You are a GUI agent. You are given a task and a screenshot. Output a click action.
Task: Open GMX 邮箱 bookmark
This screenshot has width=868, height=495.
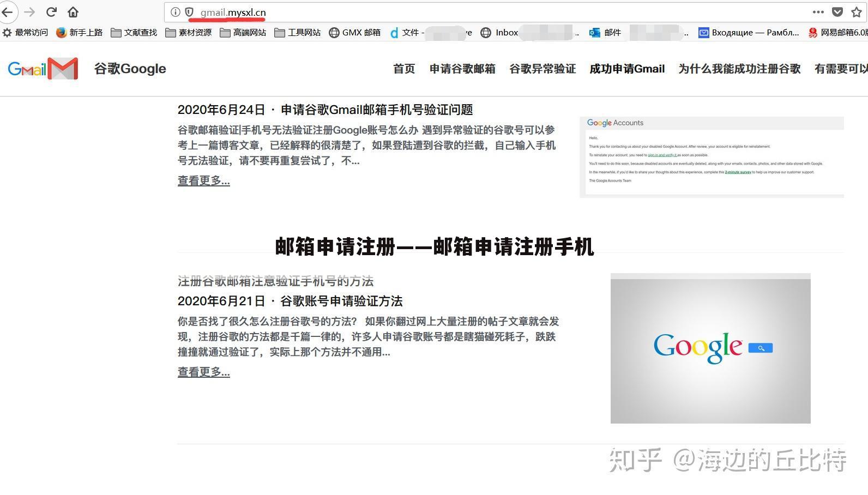tap(354, 33)
